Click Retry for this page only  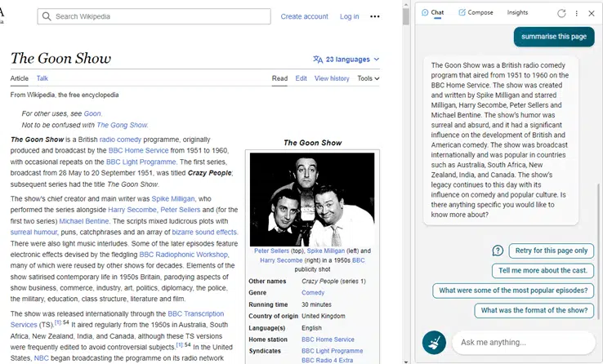tap(551, 251)
